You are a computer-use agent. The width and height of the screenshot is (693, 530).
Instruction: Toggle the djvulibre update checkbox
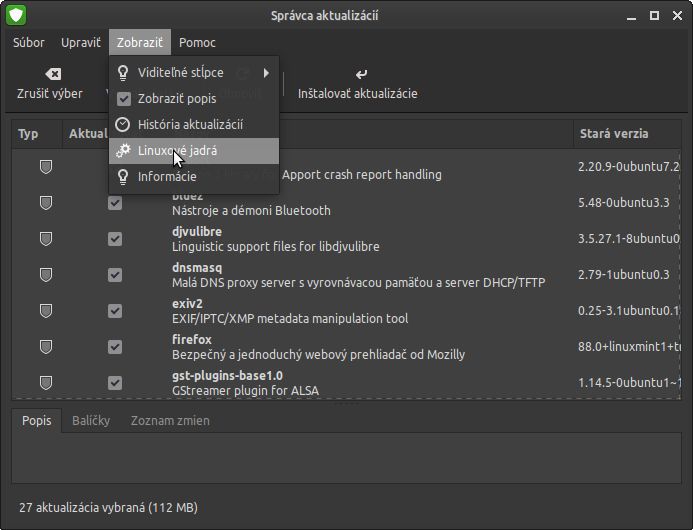(x=115, y=239)
